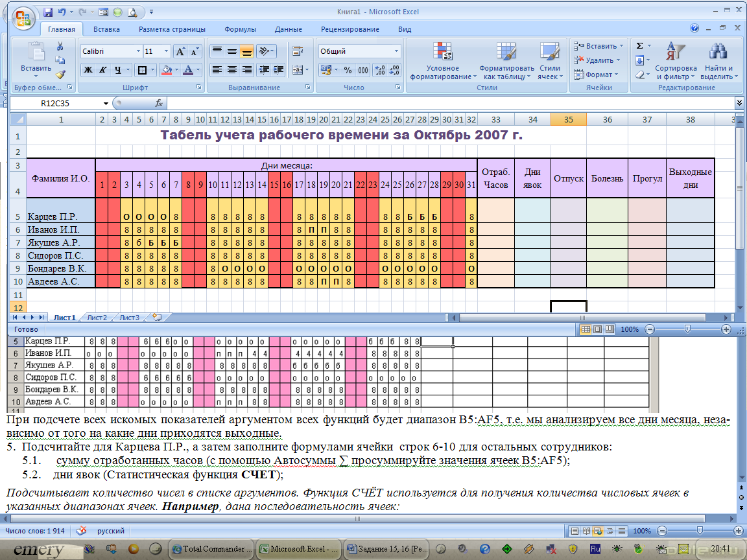The image size is (747, 560).
Task: Decrease decimal places
Action: click(x=394, y=71)
